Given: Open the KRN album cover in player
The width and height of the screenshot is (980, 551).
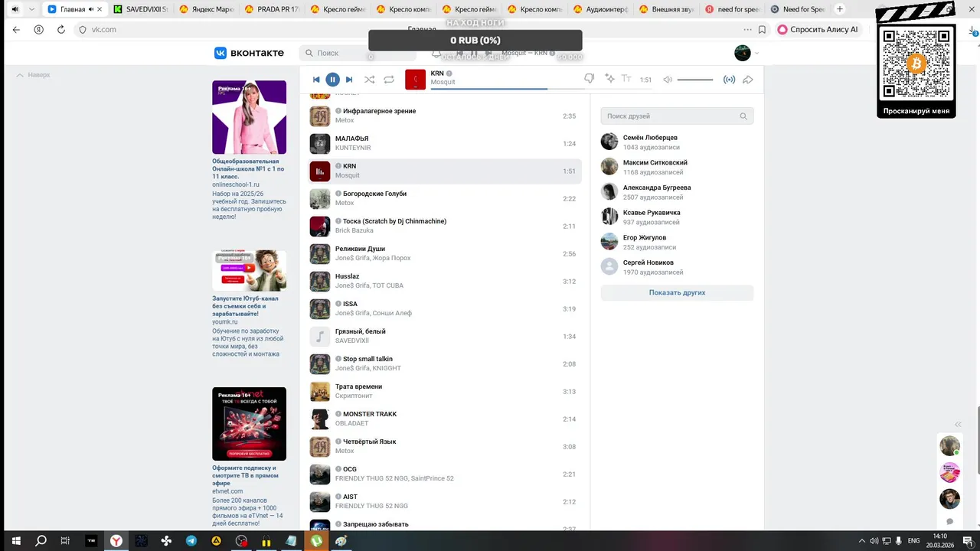Looking at the screenshot, I should (x=415, y=79).
